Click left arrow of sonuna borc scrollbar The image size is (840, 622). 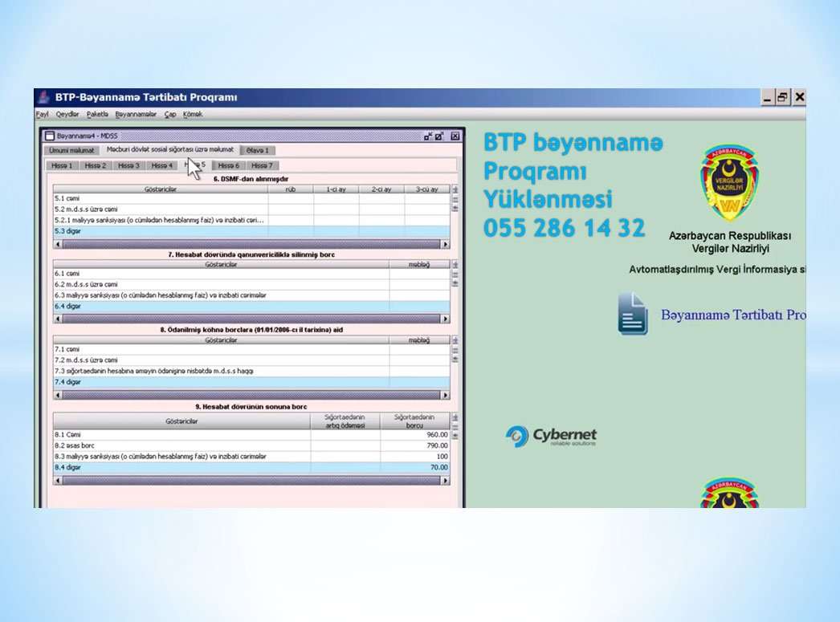(58, 480)
